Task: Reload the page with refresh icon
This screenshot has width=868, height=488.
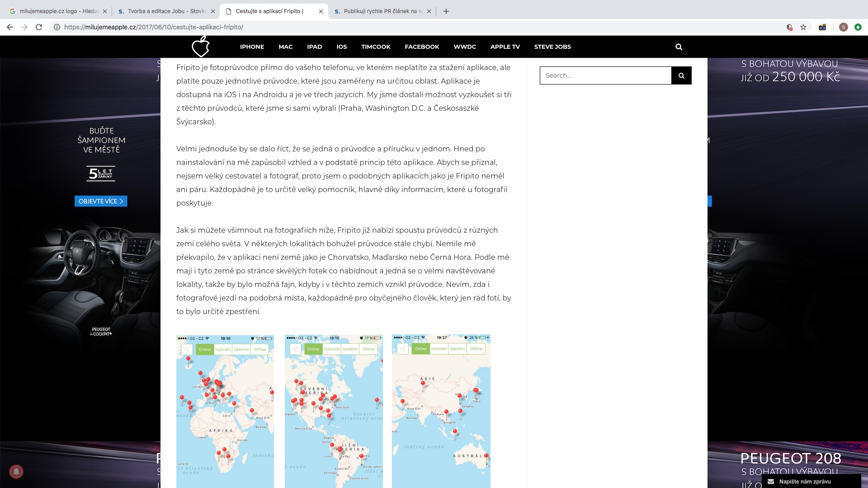Action: coord(39,27)
